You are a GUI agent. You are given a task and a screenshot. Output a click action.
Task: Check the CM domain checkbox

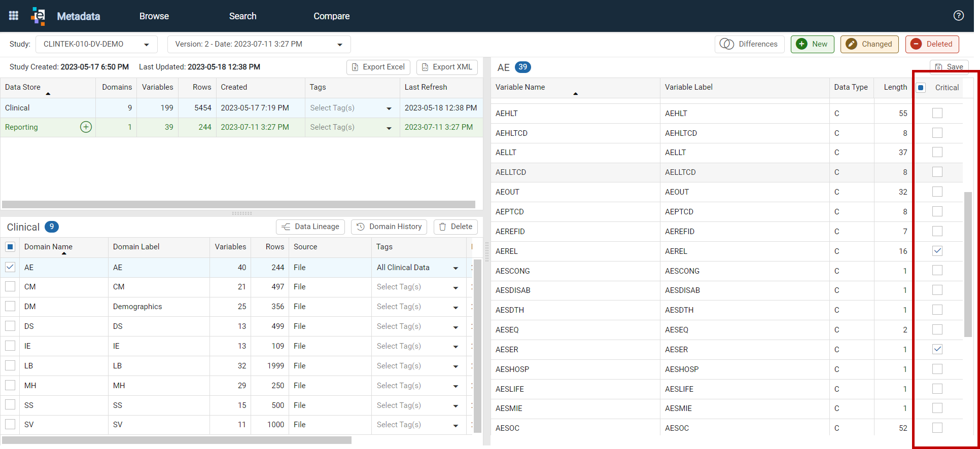pyautogui.click(x=10, y=287)
